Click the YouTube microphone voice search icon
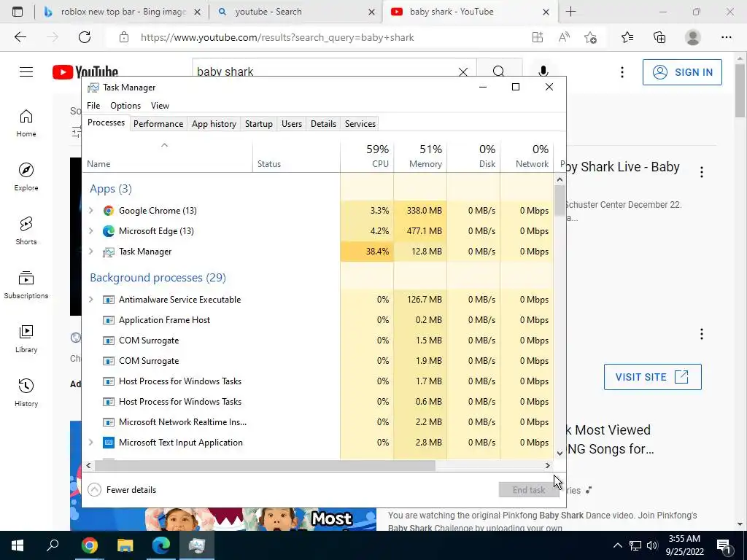Image resolution: width=747 pixels, height=560 pixels. tap(543, 71)
